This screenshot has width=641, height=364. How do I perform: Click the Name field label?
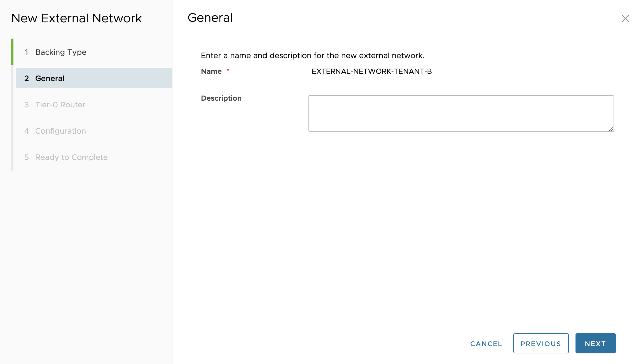(x=211, y=72)
